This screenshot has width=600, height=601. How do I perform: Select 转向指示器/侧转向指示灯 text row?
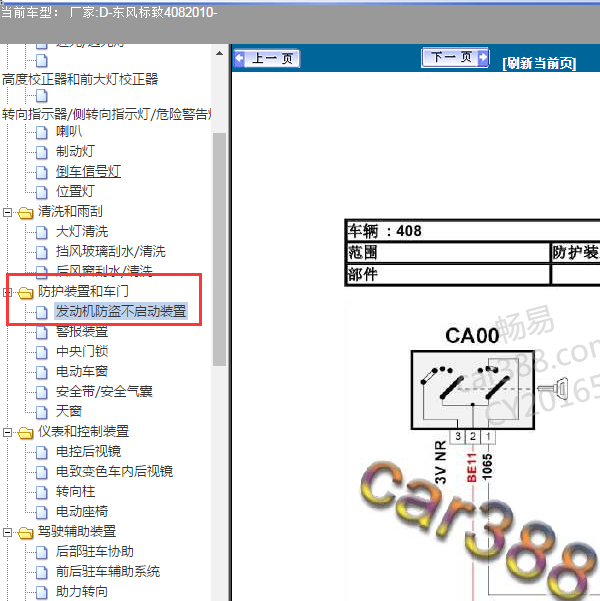[106, 114]
